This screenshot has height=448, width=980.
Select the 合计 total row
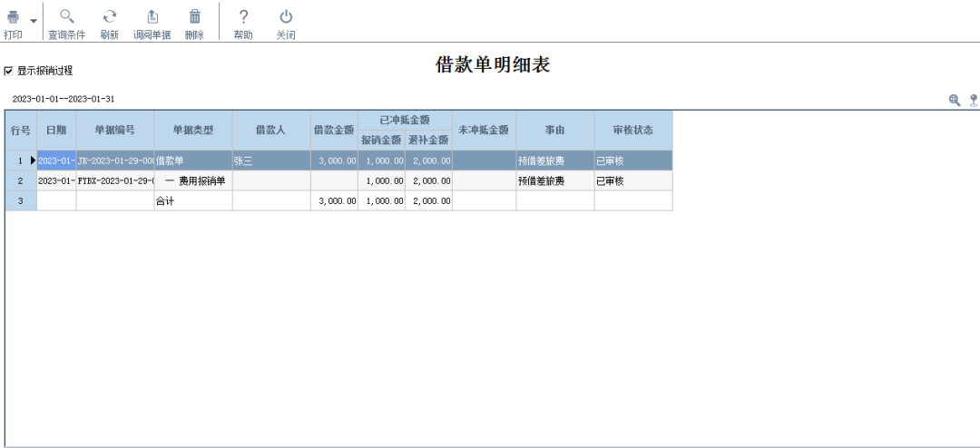pyautogui.click(x=192, y=200)
